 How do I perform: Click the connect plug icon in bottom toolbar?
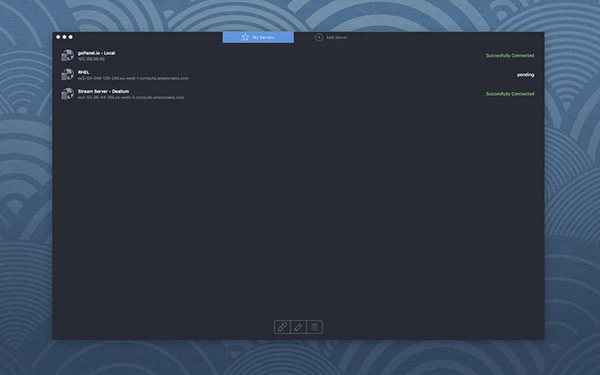282,327
